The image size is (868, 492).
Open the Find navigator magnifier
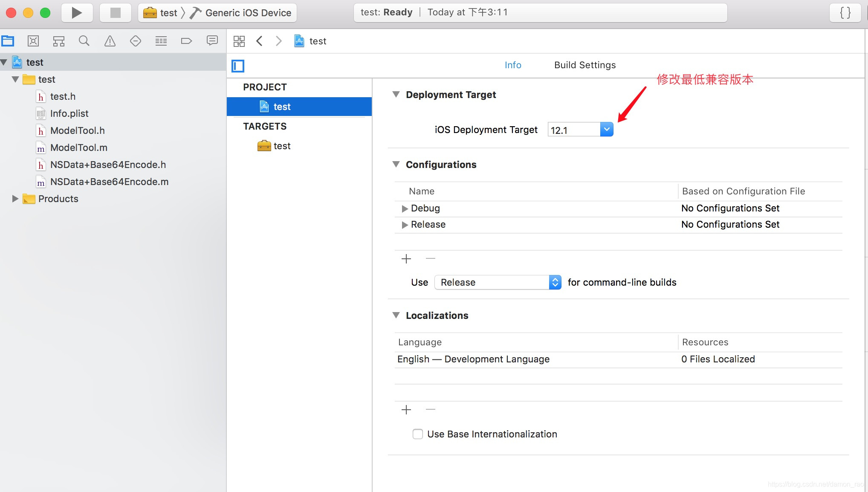tap(84, 41)
